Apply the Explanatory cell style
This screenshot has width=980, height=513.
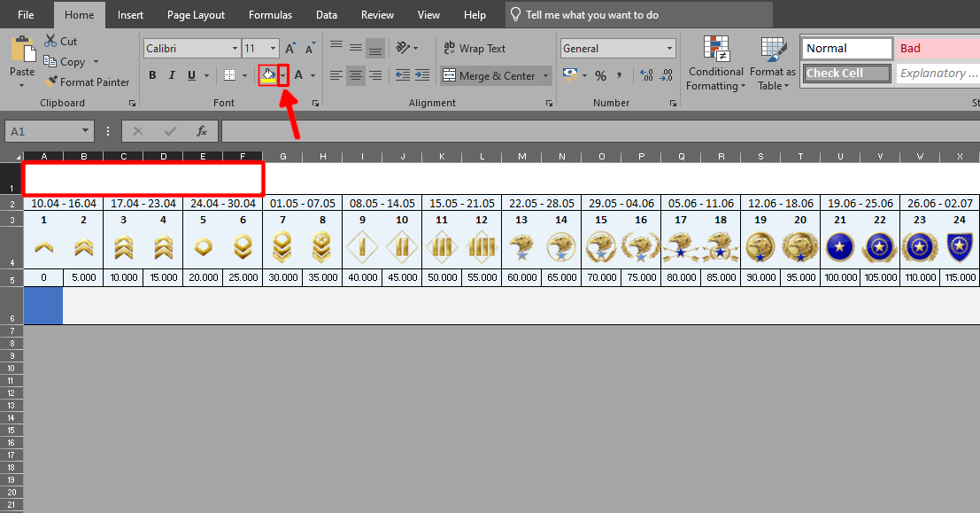click(x=938, y=74)
